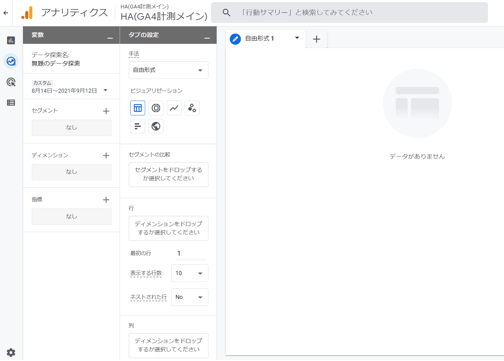Click the search magnifier icon
Viewport: 504px width, 361px height.
[226, 13]
